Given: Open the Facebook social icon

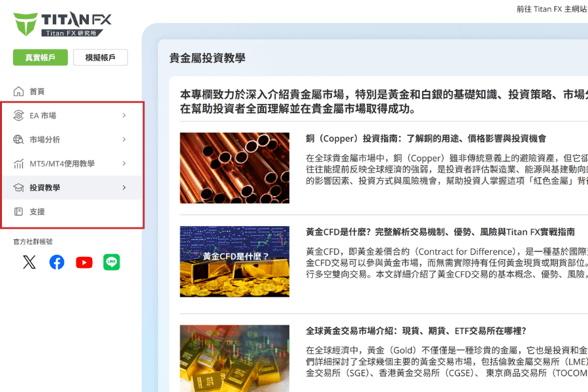Looking at the screenshot, I should (57, 262).
